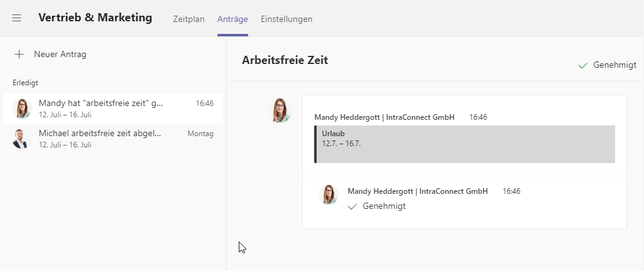Viewport: 644px width, 271px height.
Task: Click Mandy's avatar in request list
Action: (x=22, y=109)
